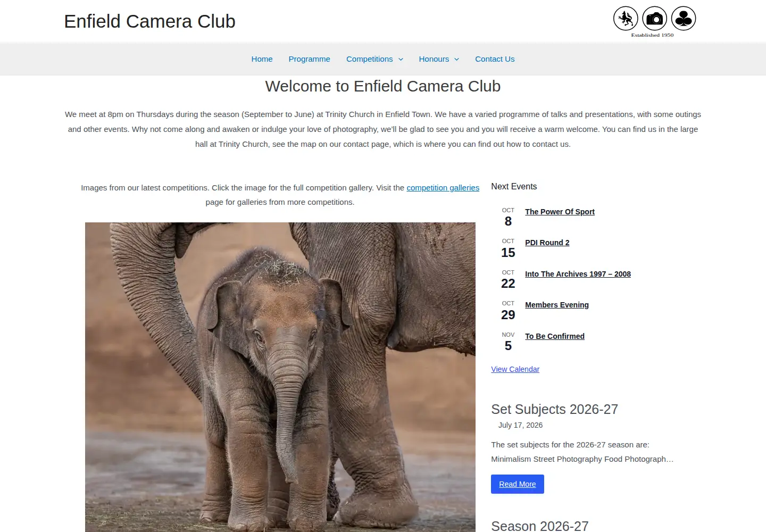
Task: Open Into The Archives 1997 – 2008 event
Action: (578, 274)
